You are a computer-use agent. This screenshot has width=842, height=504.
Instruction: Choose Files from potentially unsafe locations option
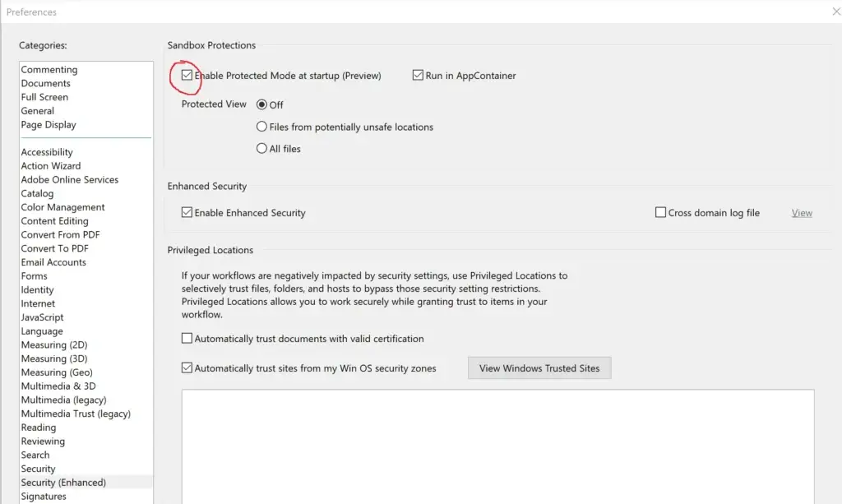pyautogui.click(x=262, y=127)
